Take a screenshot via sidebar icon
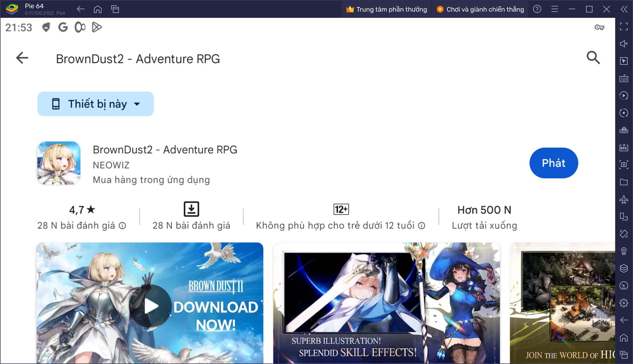 click(x=624, y=165)
